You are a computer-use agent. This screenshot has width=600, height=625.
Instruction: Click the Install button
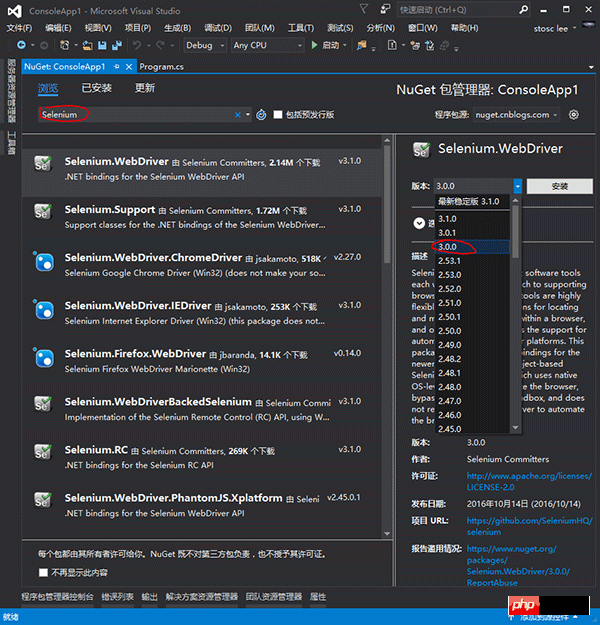(560, 186)
